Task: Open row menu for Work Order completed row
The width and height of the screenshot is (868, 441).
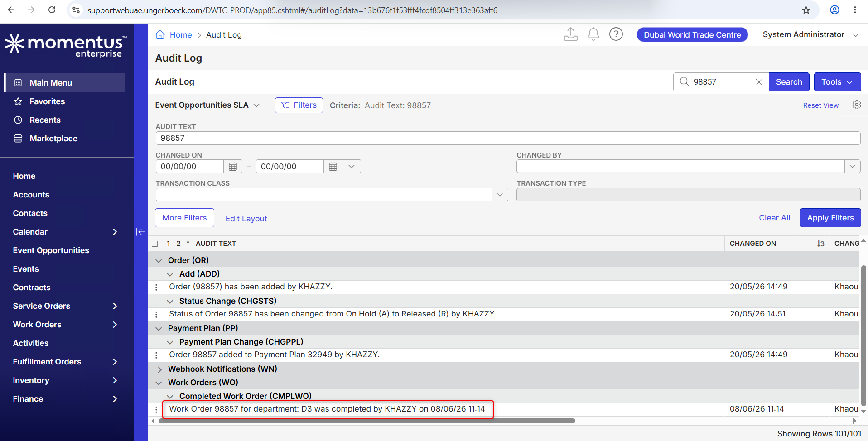Action: tap(156, 409)
